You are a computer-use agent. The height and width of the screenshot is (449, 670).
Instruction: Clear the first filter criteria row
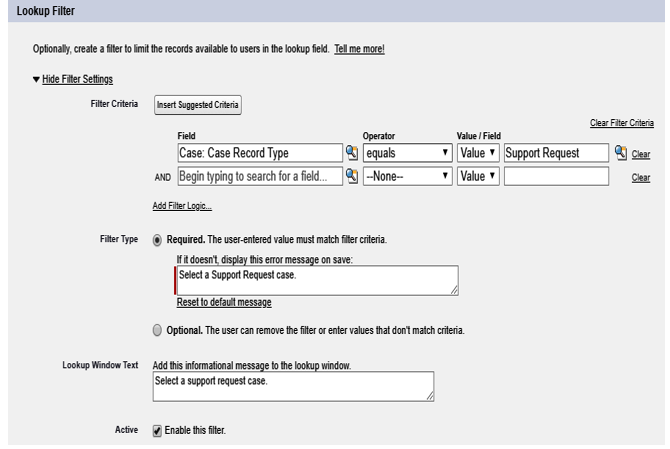click(x=641, y=154)
